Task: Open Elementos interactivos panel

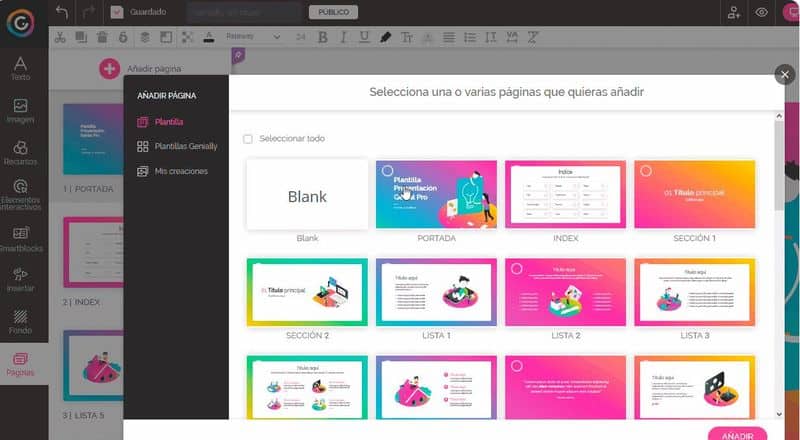Action: (x=20, y=194)
